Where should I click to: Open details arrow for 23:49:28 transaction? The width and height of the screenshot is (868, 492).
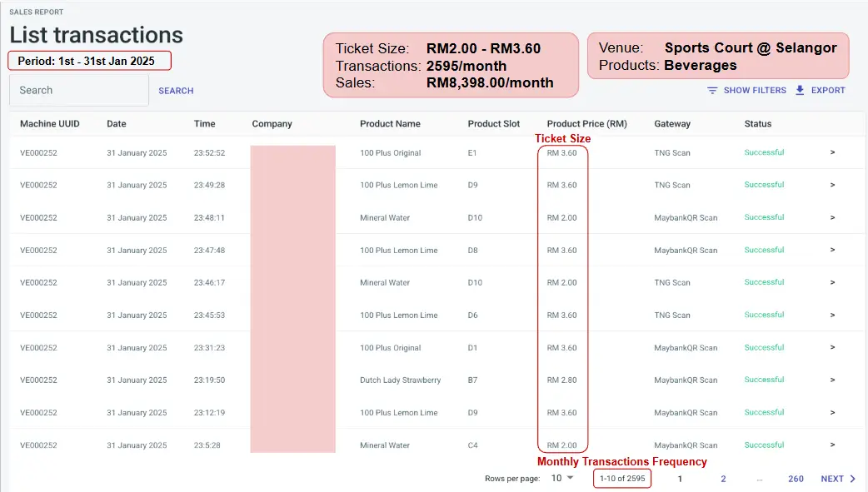[x=832, y=185]
